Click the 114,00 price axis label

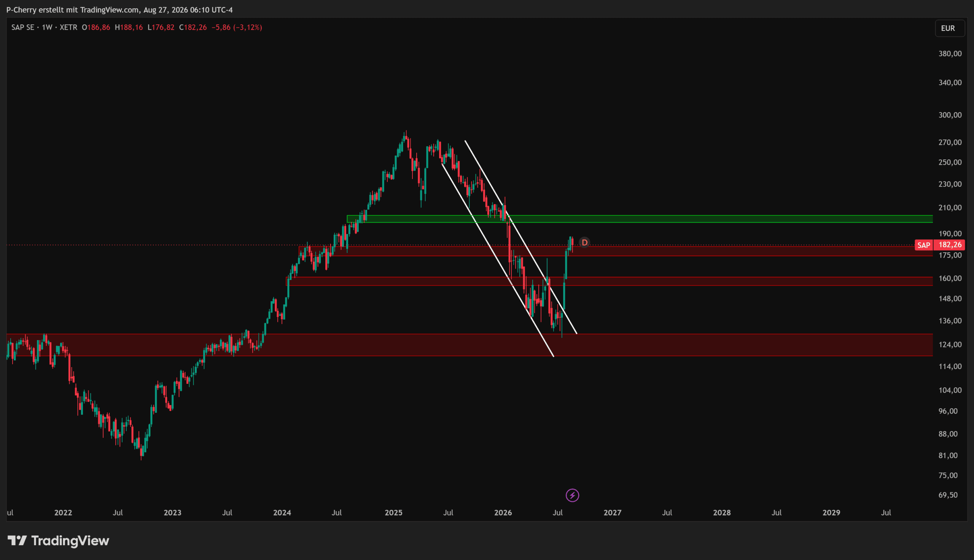click(x=950, y=366)
